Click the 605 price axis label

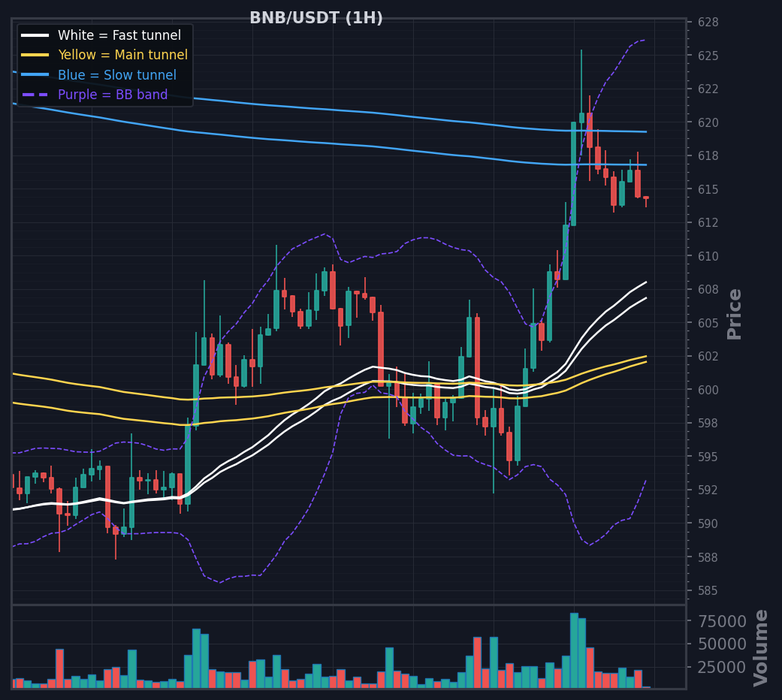(708, 323)
